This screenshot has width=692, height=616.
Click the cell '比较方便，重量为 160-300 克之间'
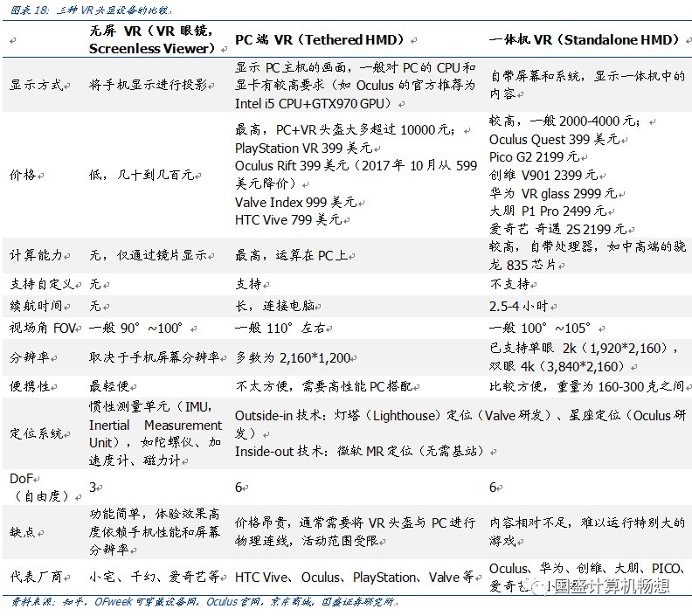point(587,386)
